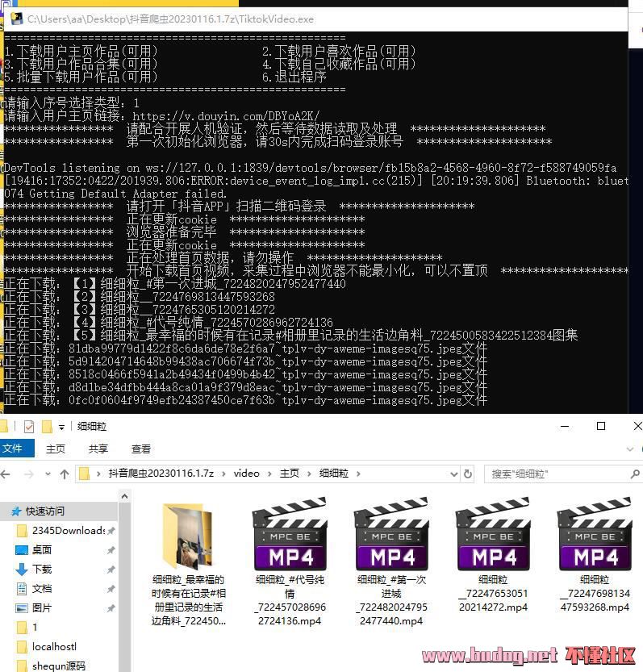Open quick access toolbar customize dropdown
Screen dimensions: 643x672
point(62,427)
